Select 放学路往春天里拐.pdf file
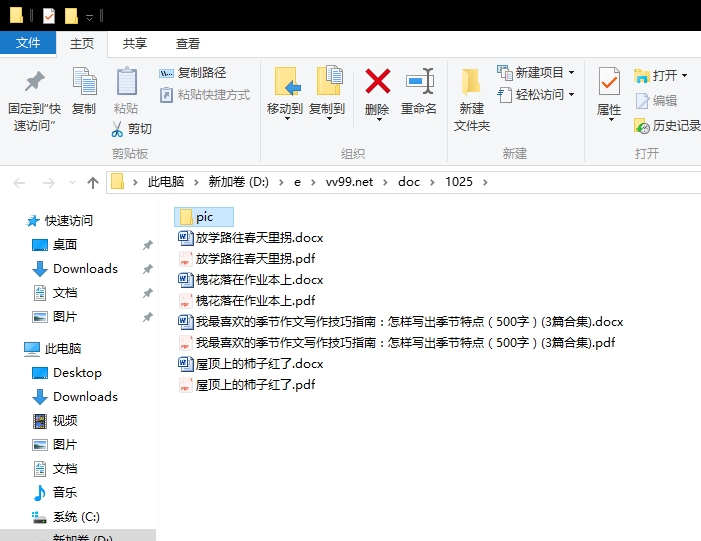Screen dimensions: 701x541 pos(247,259)
